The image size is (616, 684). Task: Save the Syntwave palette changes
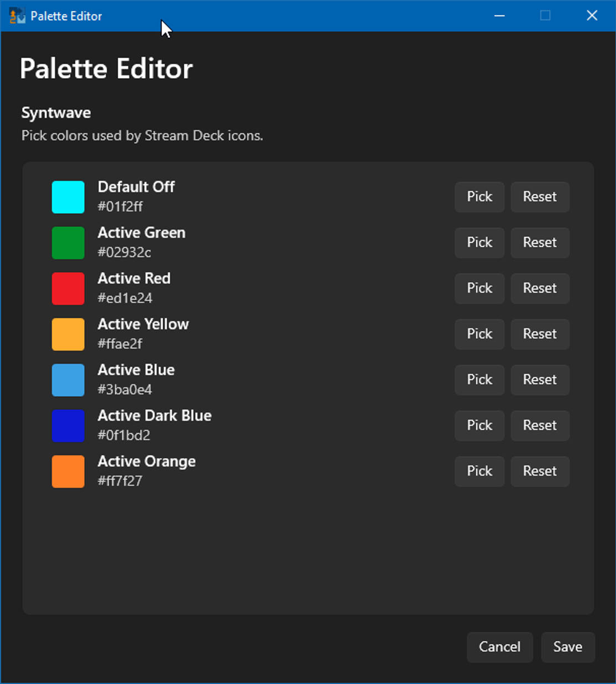[567, 647]
